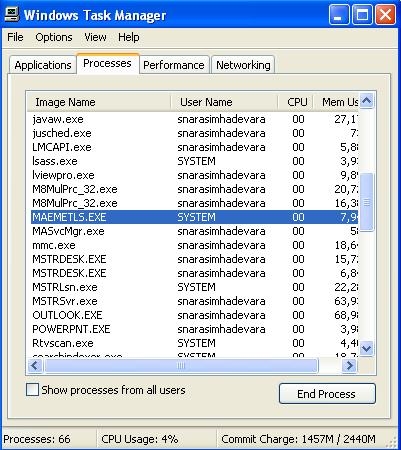Screen dimensions: 401x450
Task: Switch to the Performance tab
Action: (x=174, y=65)
